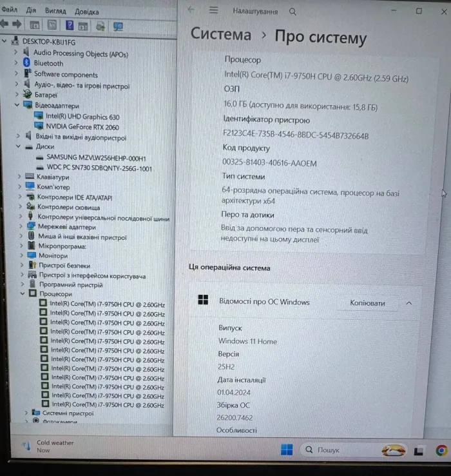
Task: Select Миша й інші вказівні пристрої category
Action: click(x=82, y=237)
